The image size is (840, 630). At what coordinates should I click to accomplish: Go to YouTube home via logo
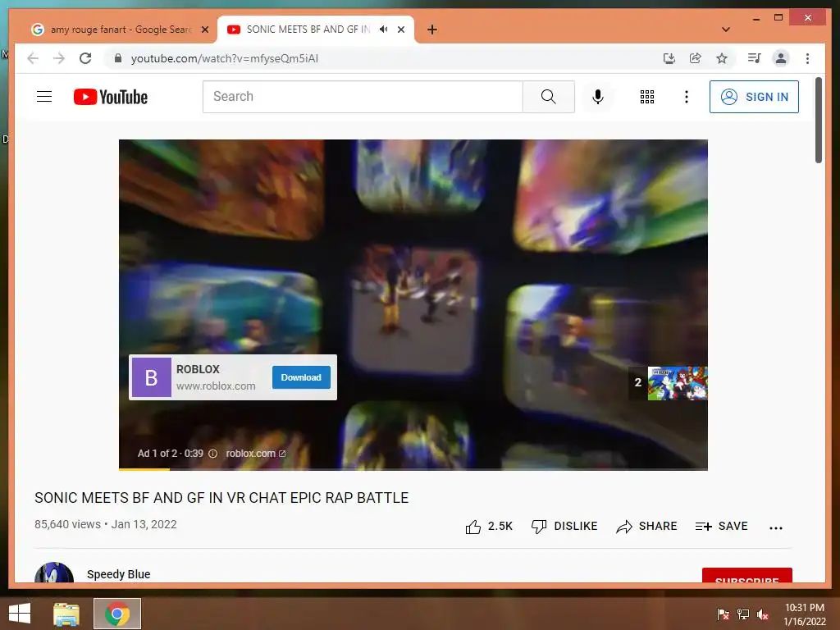pyautogui.click(x=111, y=97)
